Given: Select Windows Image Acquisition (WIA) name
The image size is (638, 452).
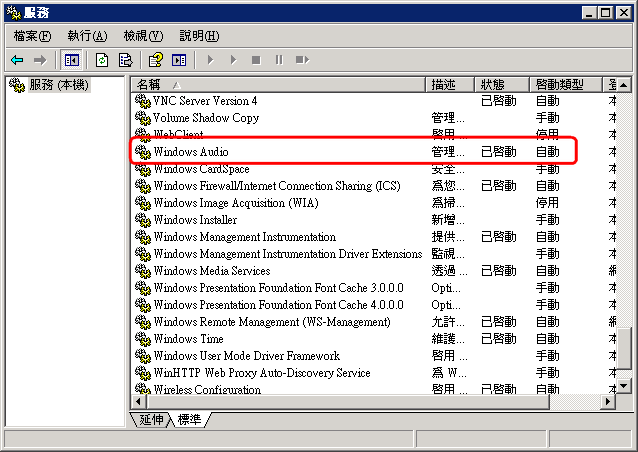Looking at the screenshot, I should 236,203.
